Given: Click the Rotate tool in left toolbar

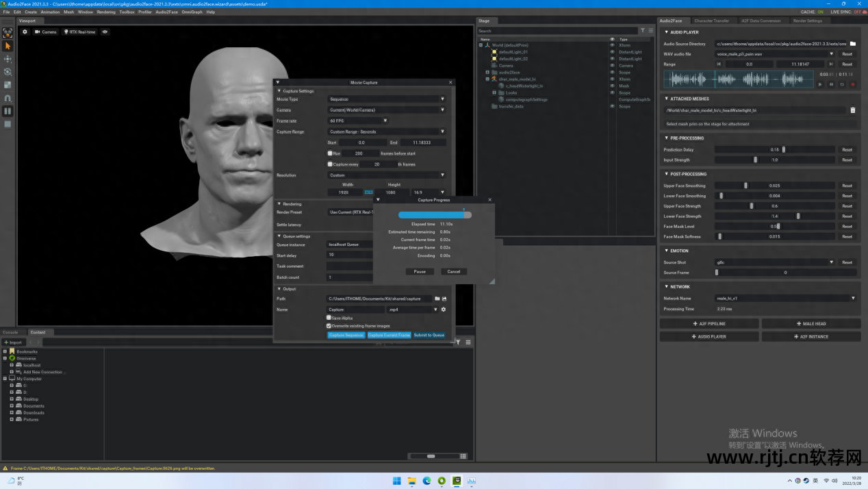Looking at the screenshot, I should (x=8, y=72).
